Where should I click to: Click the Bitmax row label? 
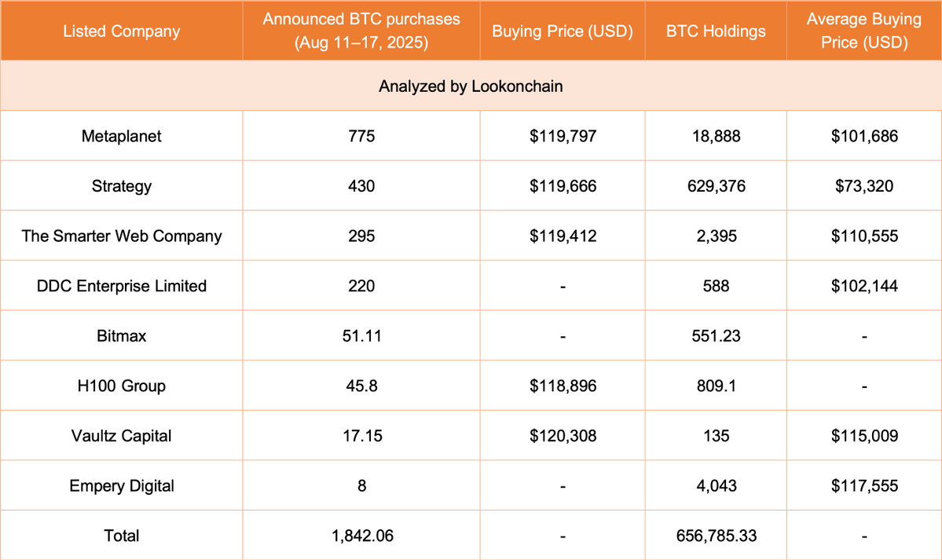tap(121, 335)
